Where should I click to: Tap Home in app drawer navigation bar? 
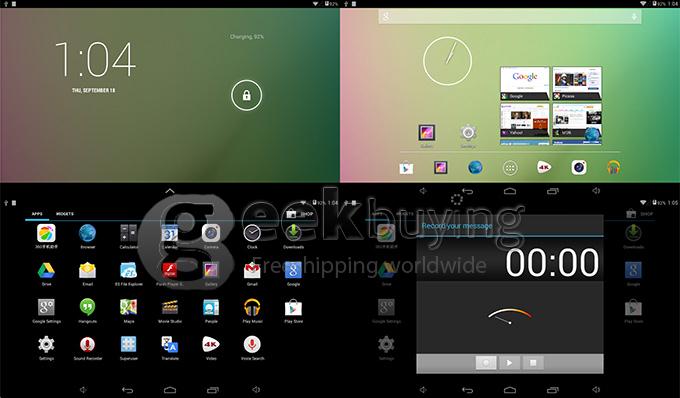point(170,390)
